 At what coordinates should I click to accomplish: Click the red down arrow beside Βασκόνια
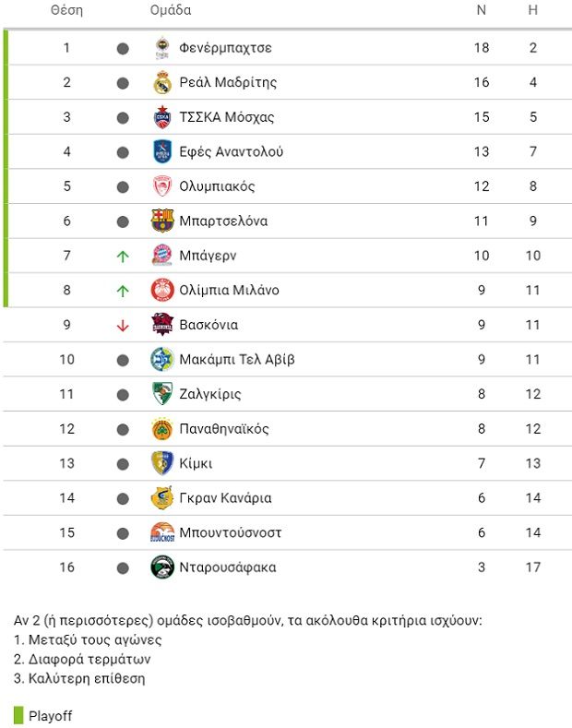coord(123,326)
